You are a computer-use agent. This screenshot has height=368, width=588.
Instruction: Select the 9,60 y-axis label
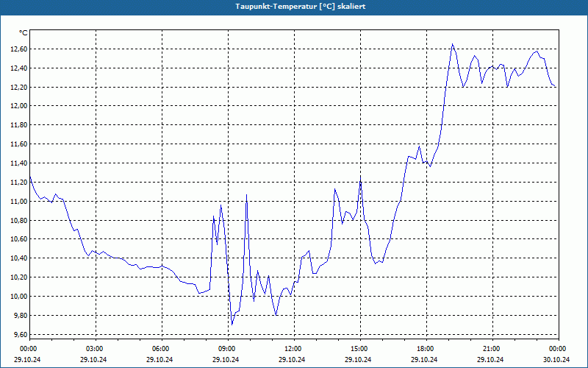(21, 335)
